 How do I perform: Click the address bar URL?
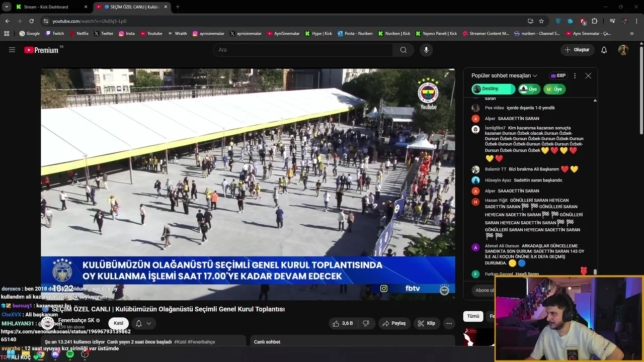[x=90, y=21]
